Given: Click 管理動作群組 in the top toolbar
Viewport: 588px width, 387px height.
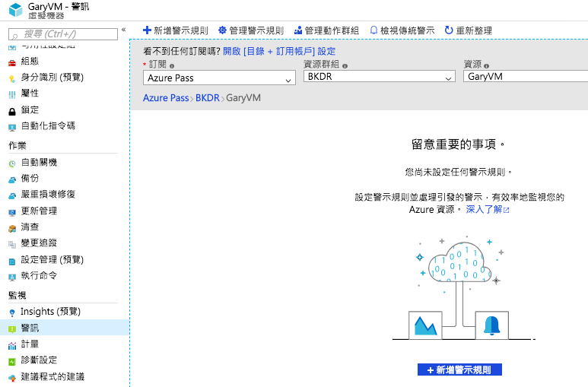Looking at the screenshot, I should click(326, 30).
